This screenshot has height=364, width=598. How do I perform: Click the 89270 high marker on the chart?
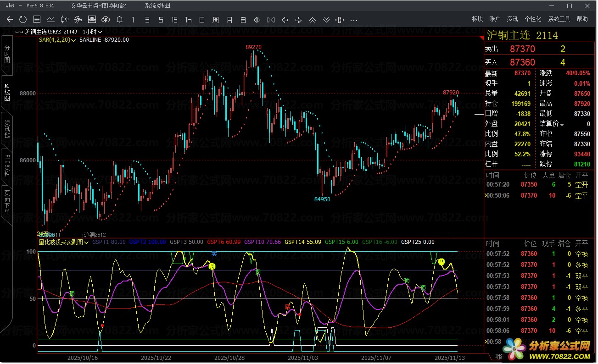coord(253,47)
